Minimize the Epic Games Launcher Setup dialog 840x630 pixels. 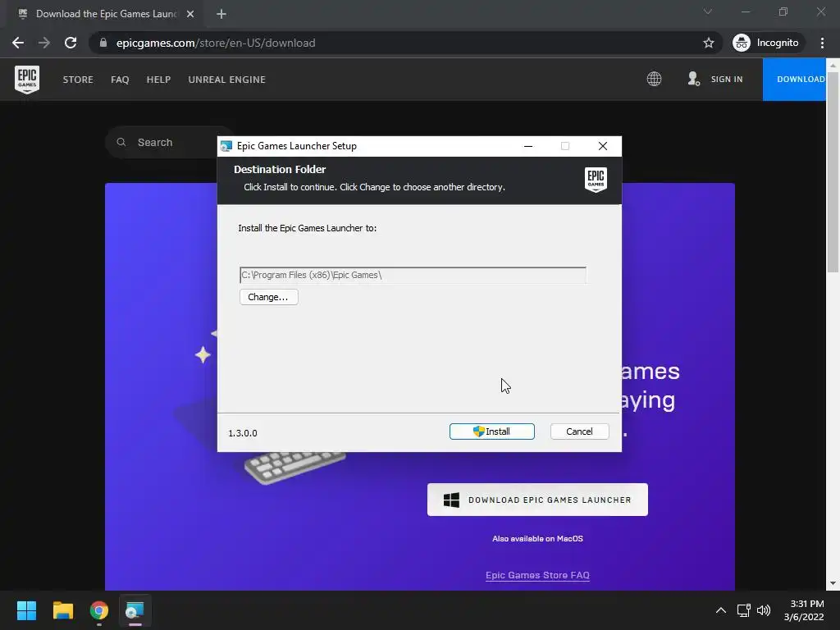[528, 146]
